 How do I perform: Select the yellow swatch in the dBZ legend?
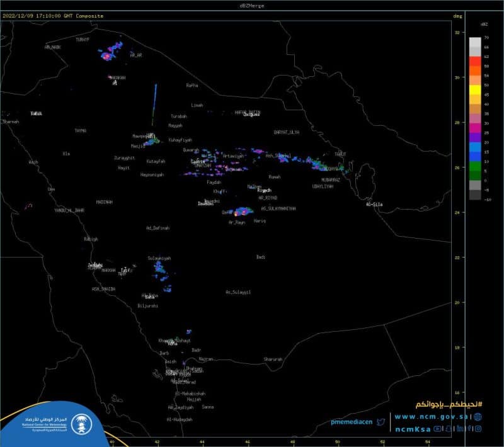pyautogui.click(x=475, y=90)
